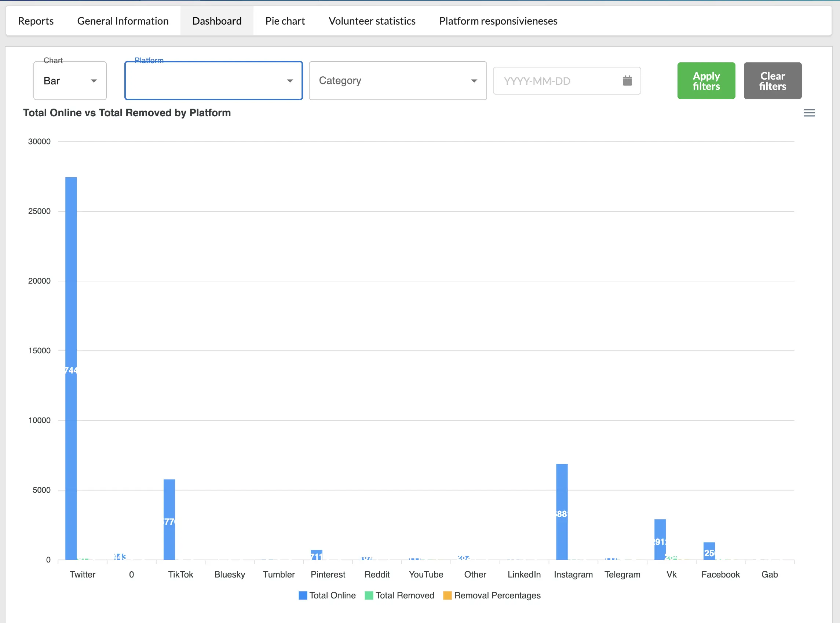Switch to the Reports tab
Viewport: 840px width, 623px height.
(36, 21)
